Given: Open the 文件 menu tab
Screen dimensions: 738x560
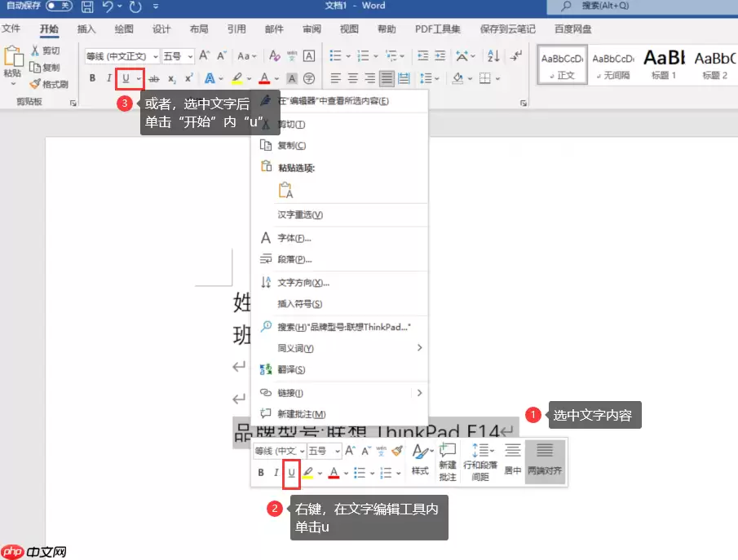Looking at the screenshot, I should [x=11, y=29].
